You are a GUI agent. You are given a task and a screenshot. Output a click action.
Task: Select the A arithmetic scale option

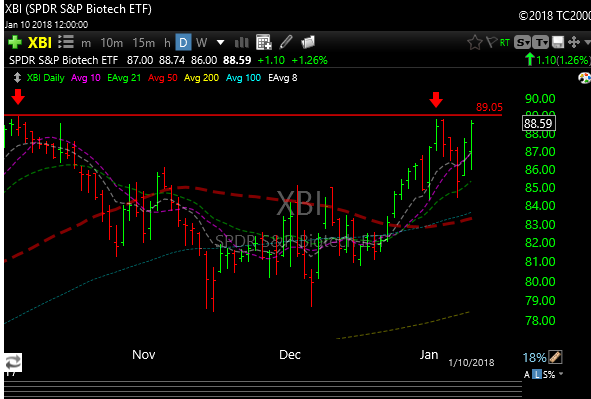pyautogui.click(x=527, y=375)
